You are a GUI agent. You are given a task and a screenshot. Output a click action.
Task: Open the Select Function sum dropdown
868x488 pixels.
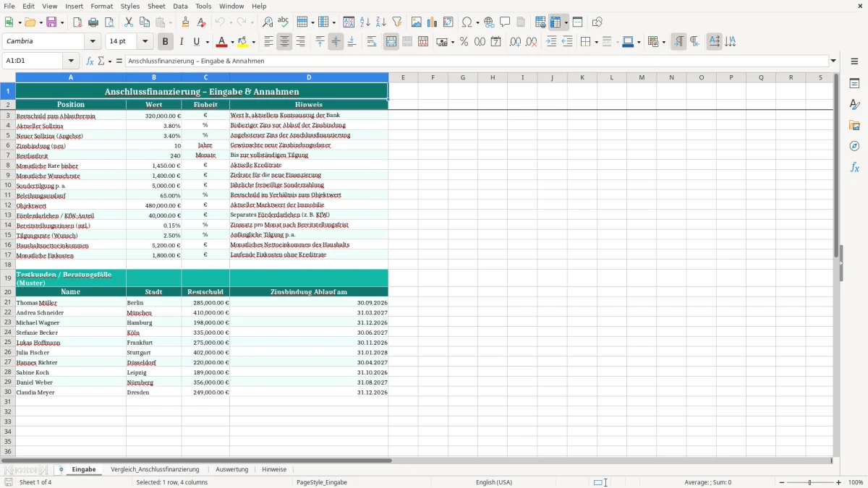point(110,61)
